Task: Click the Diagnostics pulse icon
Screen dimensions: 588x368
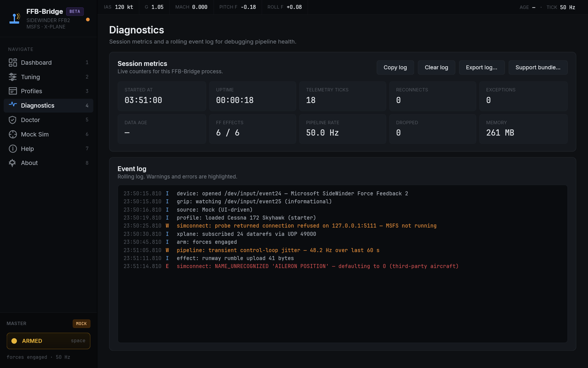Action: click(13, 105)
